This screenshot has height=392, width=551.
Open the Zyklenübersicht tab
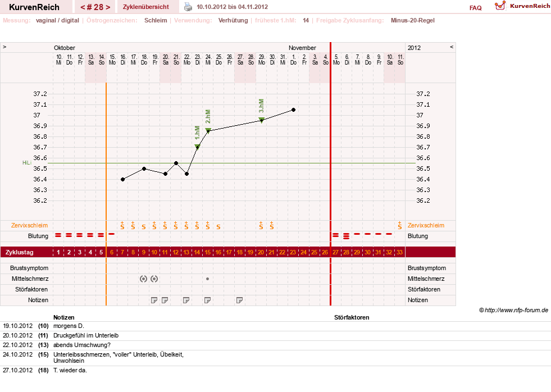pos(146,7)
